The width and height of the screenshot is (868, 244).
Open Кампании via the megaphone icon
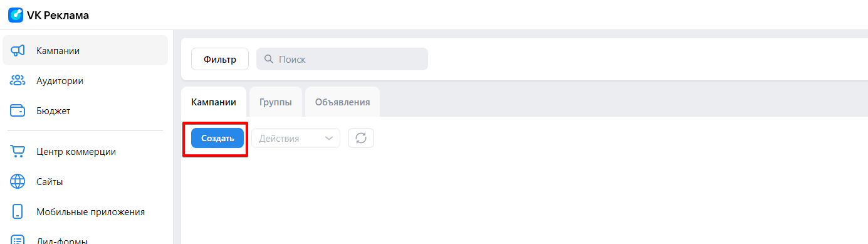[18, 50]
